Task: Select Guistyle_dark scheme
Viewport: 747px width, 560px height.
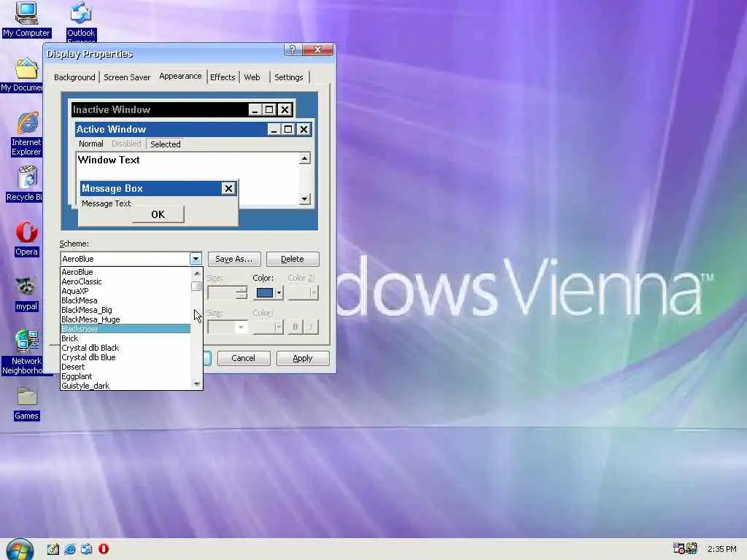Action: click(x=125, y=386)
